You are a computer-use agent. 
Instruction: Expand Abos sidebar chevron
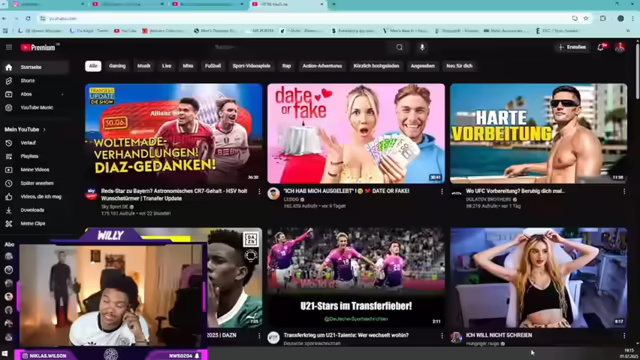point(62,94)
